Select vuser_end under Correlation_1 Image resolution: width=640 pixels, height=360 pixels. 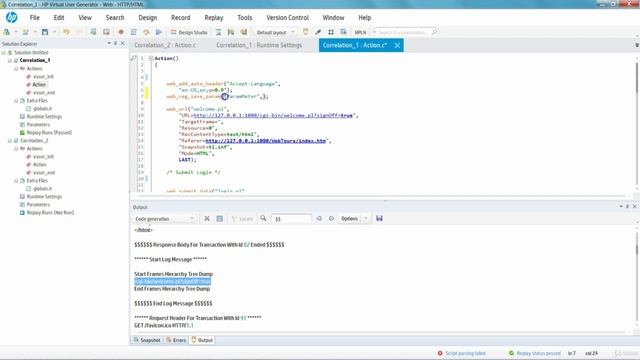tap(44, 93)
